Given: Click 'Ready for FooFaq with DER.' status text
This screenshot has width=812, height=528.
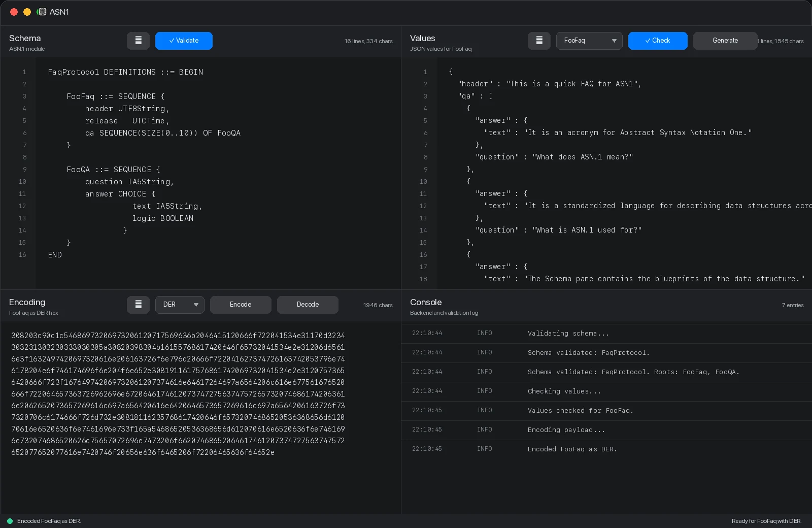Looking at the screenshot, I should pos(766,521).
